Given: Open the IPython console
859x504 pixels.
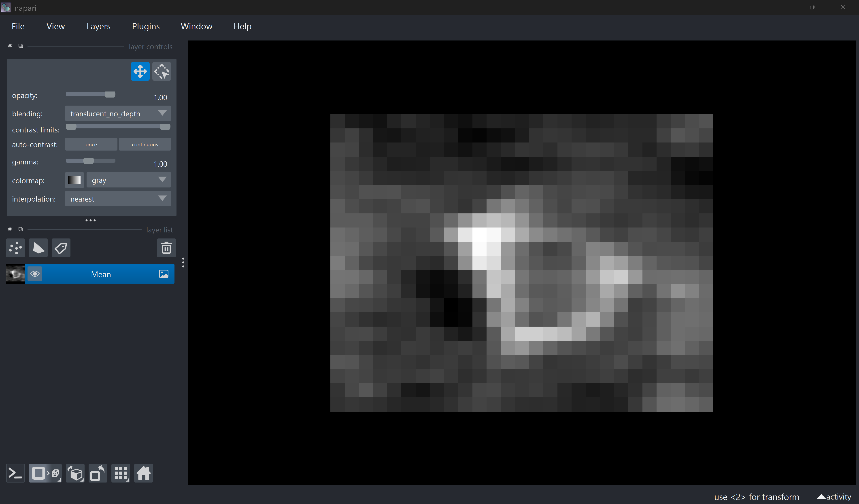Looking at the screenshot, I should (15, 473).
